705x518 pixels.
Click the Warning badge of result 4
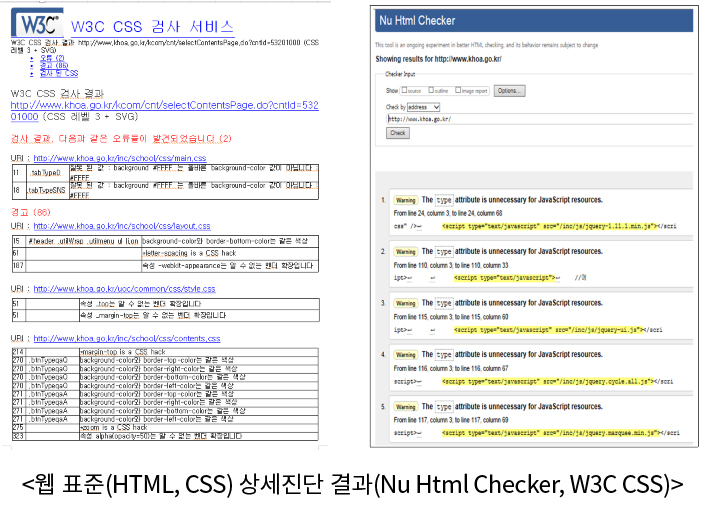click(x=406, y=355)
